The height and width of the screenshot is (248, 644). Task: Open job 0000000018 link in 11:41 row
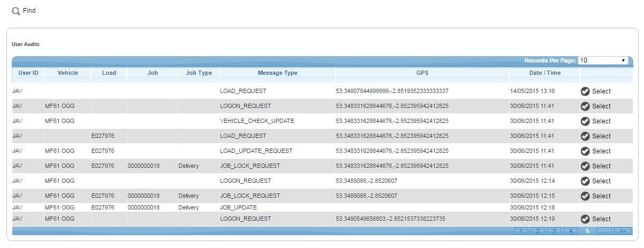tap(144, 166)
